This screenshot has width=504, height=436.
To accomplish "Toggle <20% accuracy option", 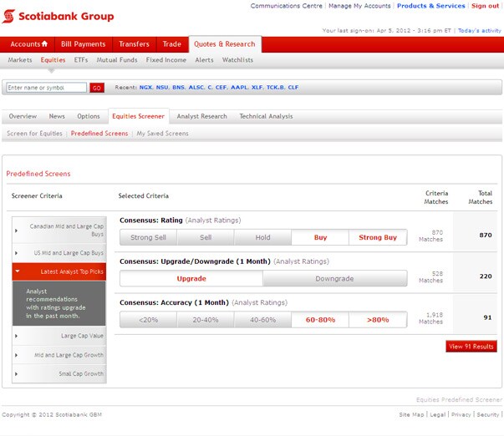I will [x=148, y=320].
